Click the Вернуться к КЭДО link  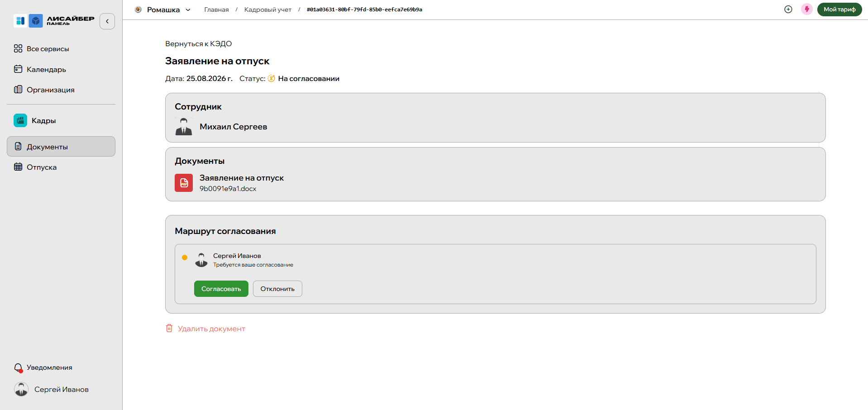pos(198,44)
